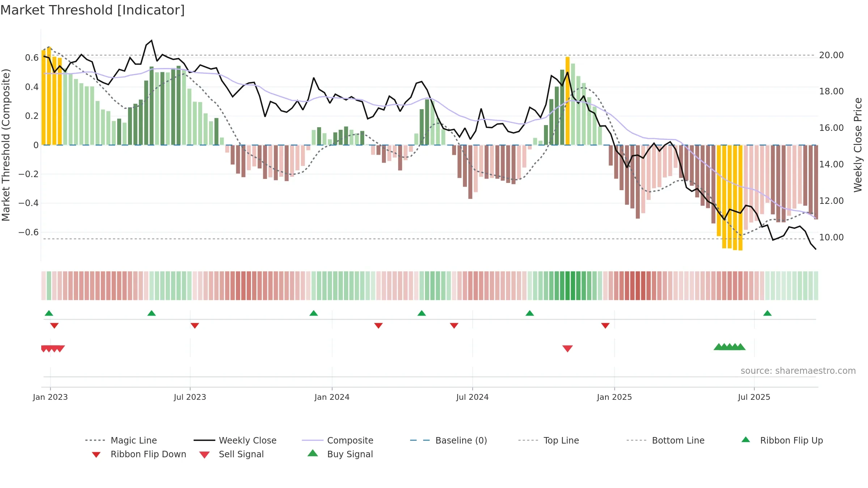Image resolution: width=868 pixels, height=488 pixels.
Task: Toggle the Baseline (0) legend entry
Action: [x=448, y=440]
